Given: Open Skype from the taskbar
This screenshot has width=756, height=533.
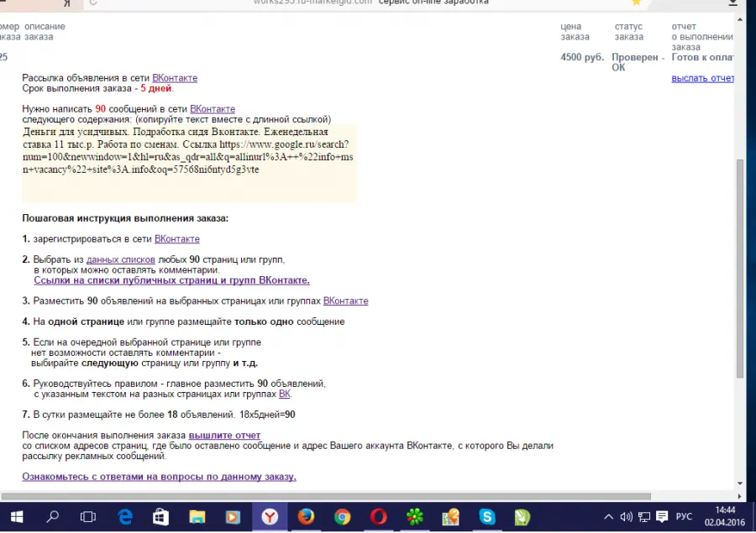Looking at the screenshot, I should click(487, 517).
